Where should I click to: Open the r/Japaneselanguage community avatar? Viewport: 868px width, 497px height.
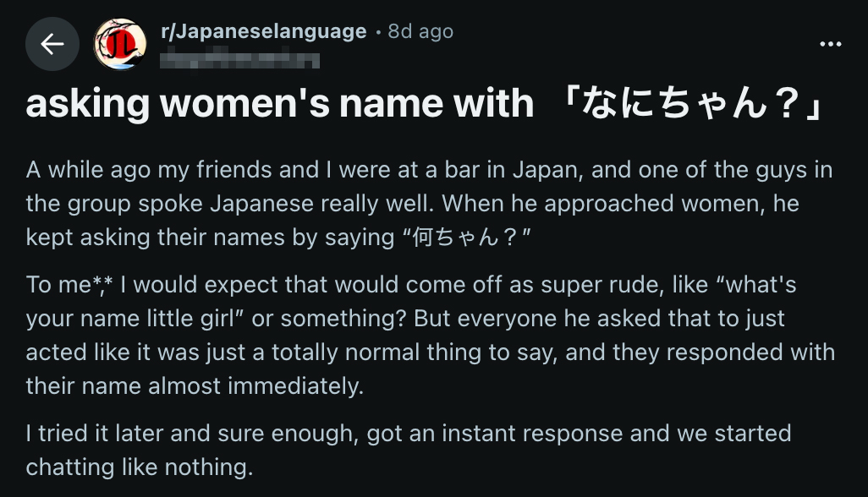pyautogui.click(x=120, y=44)
